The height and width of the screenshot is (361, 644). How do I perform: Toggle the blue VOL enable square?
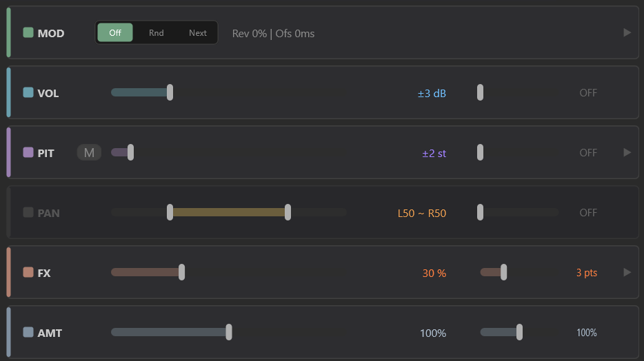click(28, 92)
